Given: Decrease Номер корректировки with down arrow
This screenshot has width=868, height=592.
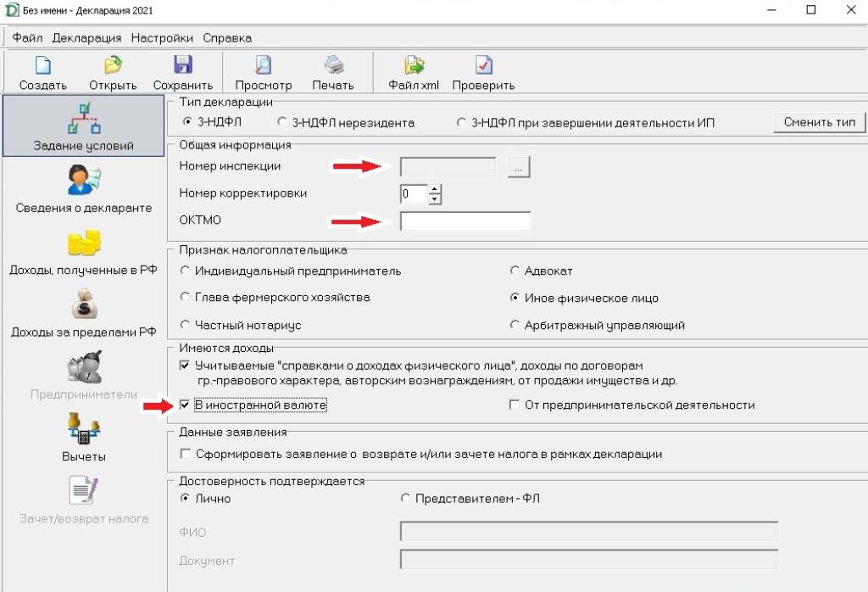Looking at the screenshot, I should tap(435, 198).
